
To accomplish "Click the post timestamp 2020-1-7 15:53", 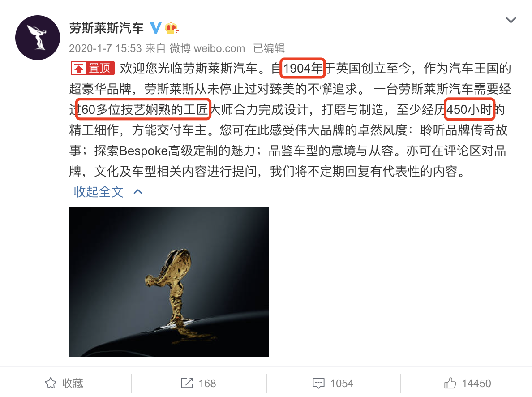I will (x=105, y=48).
